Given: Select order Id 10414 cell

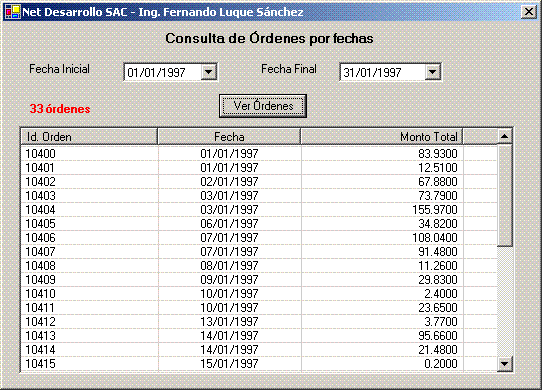Looking at the screenshot, I should click(90, 350).
